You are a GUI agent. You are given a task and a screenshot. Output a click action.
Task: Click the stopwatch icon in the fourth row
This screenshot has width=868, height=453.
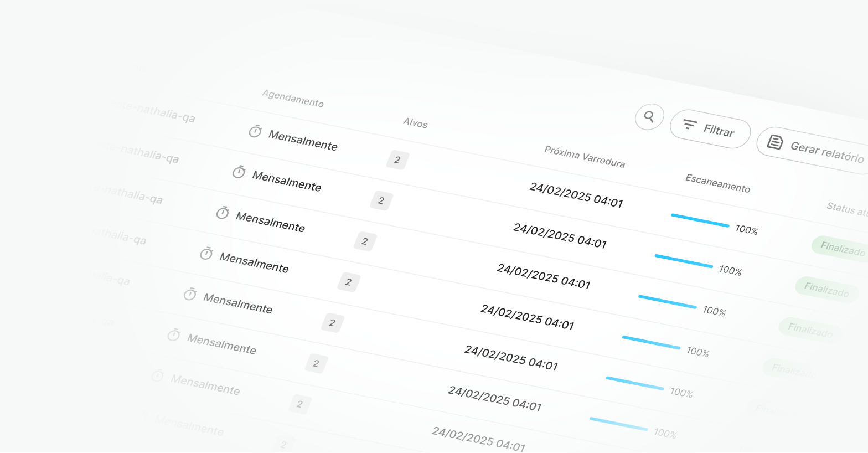pyautogui.click(x=206, y=254)
